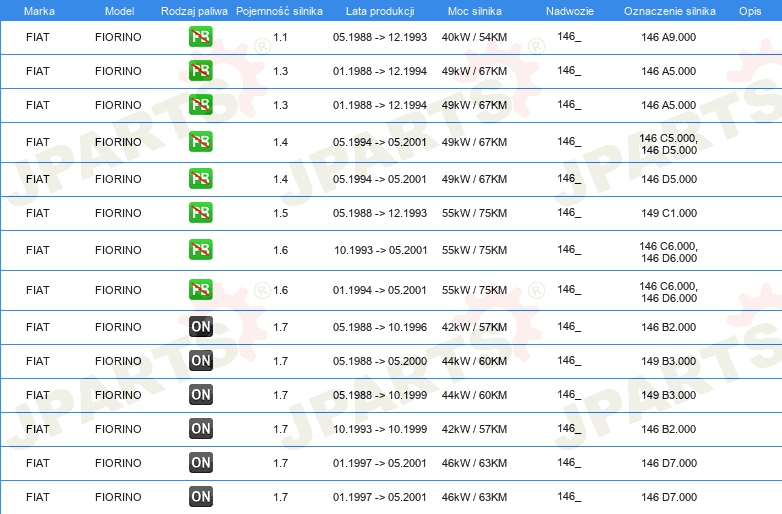Click body code 146_ in the 1.5 engine row
Viewport: 782px width, 514px height.
569,212
